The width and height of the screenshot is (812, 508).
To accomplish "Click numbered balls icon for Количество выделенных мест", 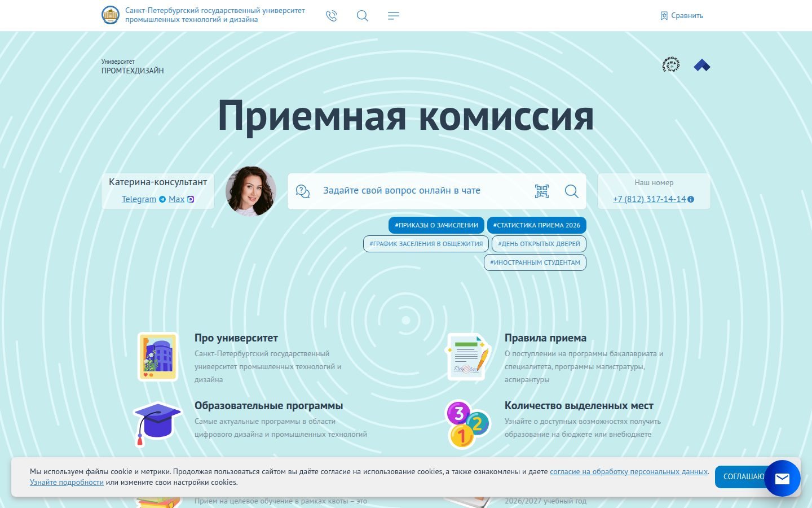I will 467,424.
